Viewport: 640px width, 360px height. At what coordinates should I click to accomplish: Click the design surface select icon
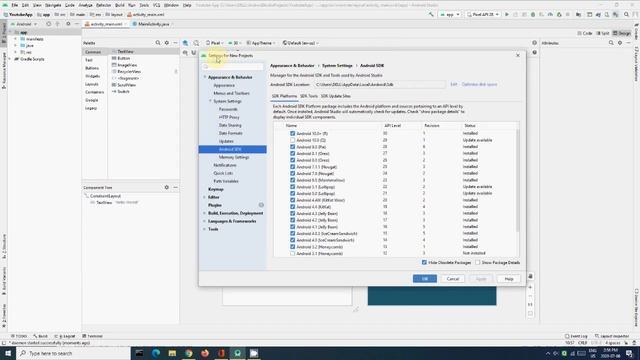[x=185, y=43]
